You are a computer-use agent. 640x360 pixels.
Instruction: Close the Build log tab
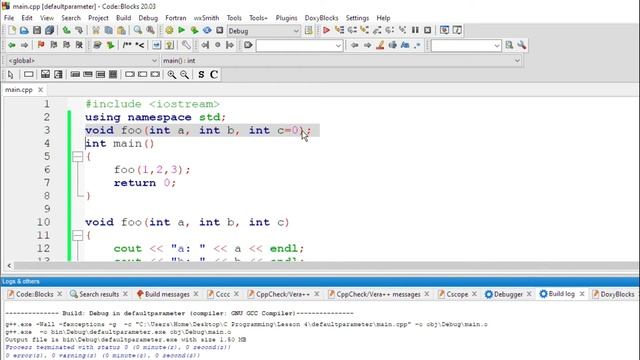582,294
